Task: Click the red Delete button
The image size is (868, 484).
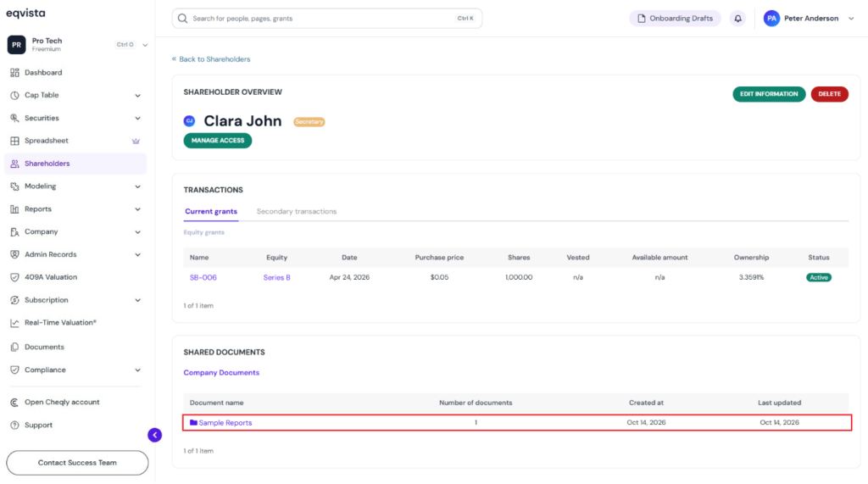Action: pos(829,94)
